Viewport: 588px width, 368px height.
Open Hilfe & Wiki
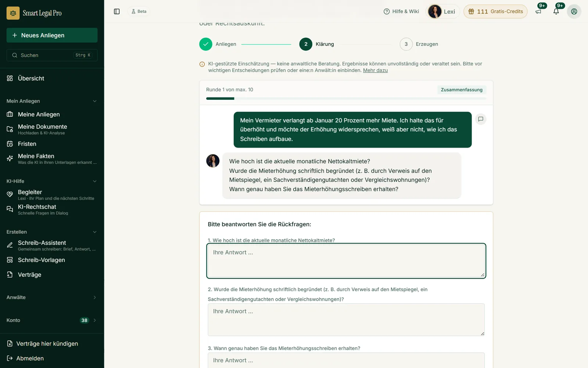point(401,11)
